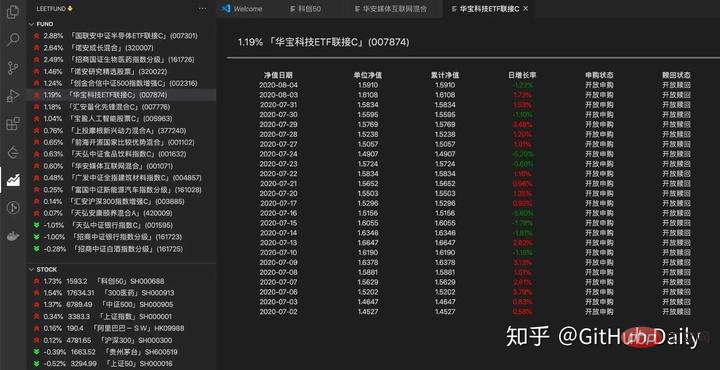Select fund 汇安量化先锋混合C (007776)
This screenshot has width=720, height=370.
pyautogui.click(x=122, y=107)
